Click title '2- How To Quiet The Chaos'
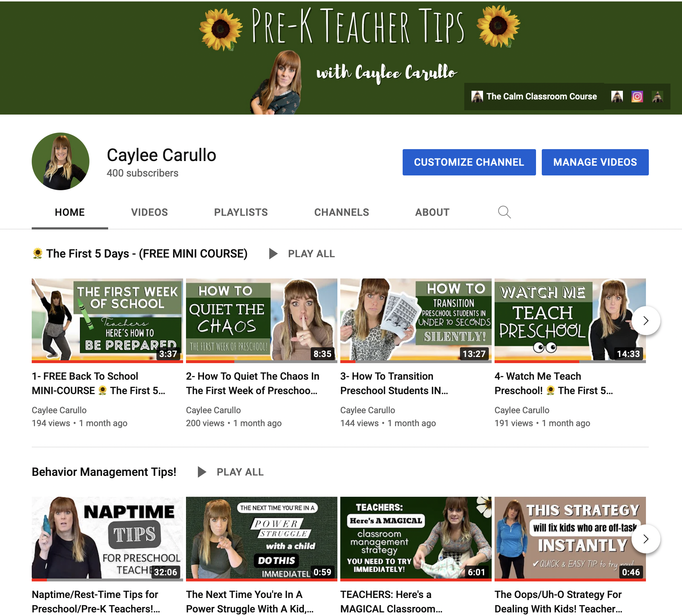Screen dimensions: 682x616 click(253, 383)
